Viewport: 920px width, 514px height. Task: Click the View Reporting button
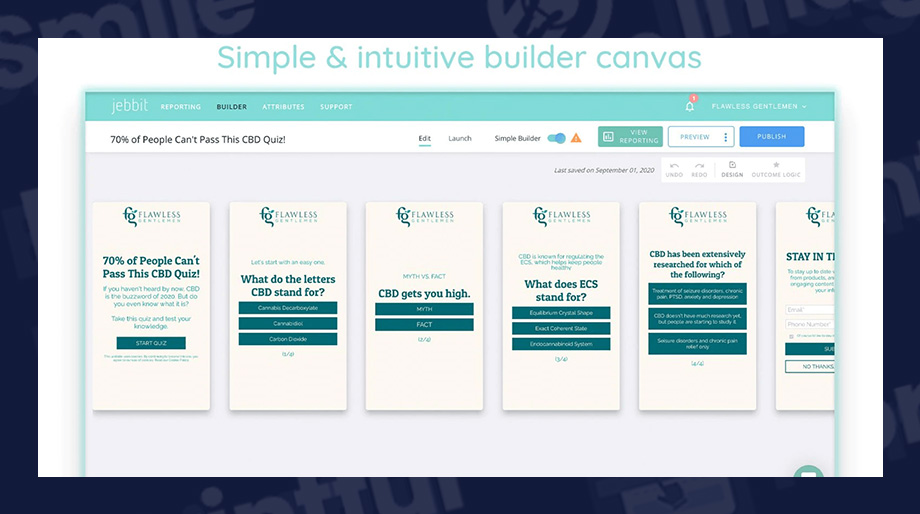[x=630, y=137]
